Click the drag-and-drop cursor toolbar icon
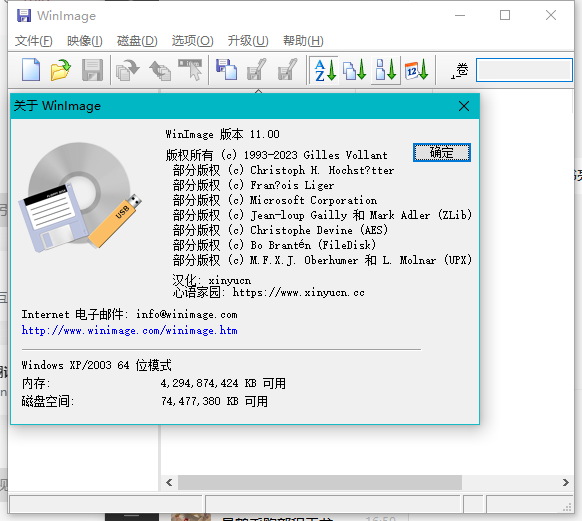Viewport: 582px width, 521px height. pos(190,70)
